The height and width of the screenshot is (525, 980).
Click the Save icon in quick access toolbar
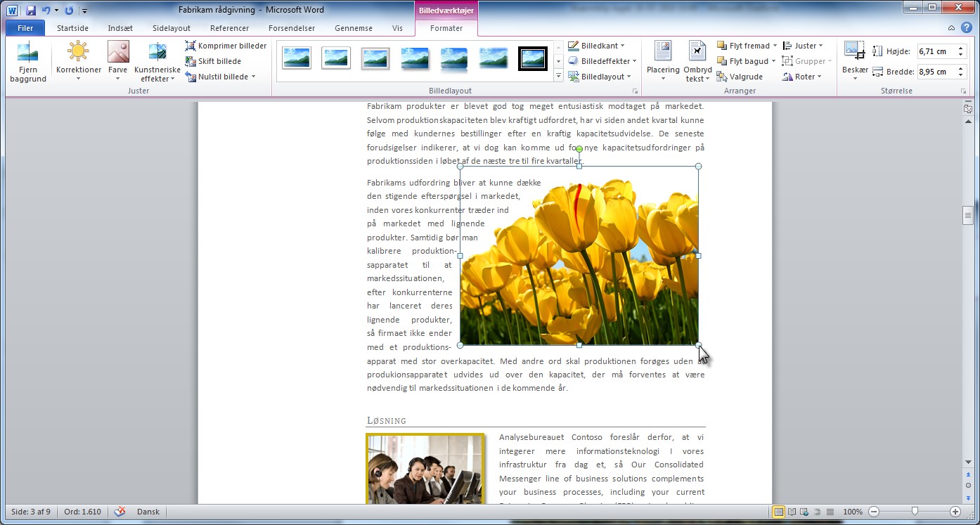(31, 11)
